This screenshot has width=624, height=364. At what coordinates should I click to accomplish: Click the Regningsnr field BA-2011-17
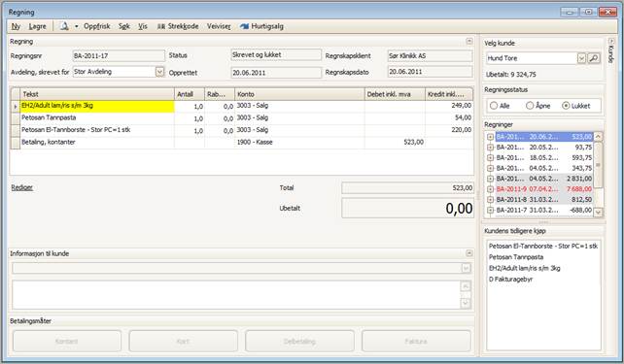pyautogui.click(x=119, y=55)
